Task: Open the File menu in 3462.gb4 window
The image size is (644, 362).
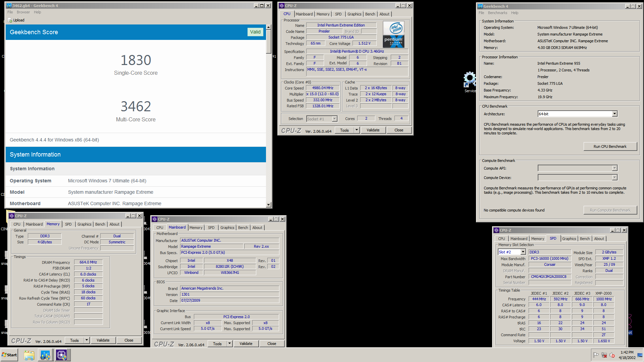Action: coord(10,12)
